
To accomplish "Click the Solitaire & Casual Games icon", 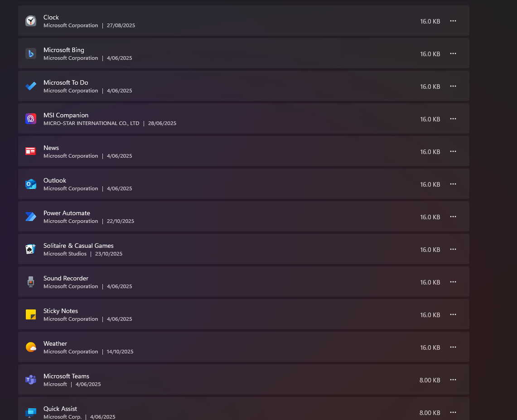I will [x=31, y=249].
